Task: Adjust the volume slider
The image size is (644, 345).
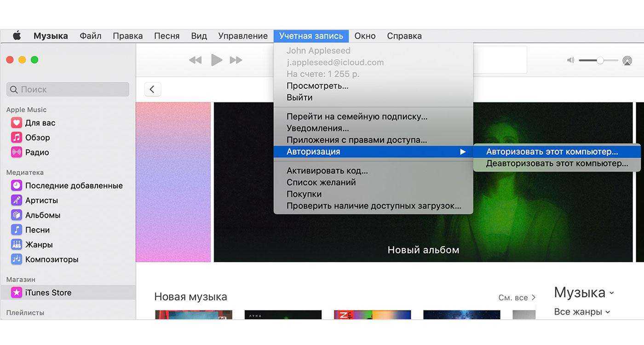Action: click(x=600, y=60)
